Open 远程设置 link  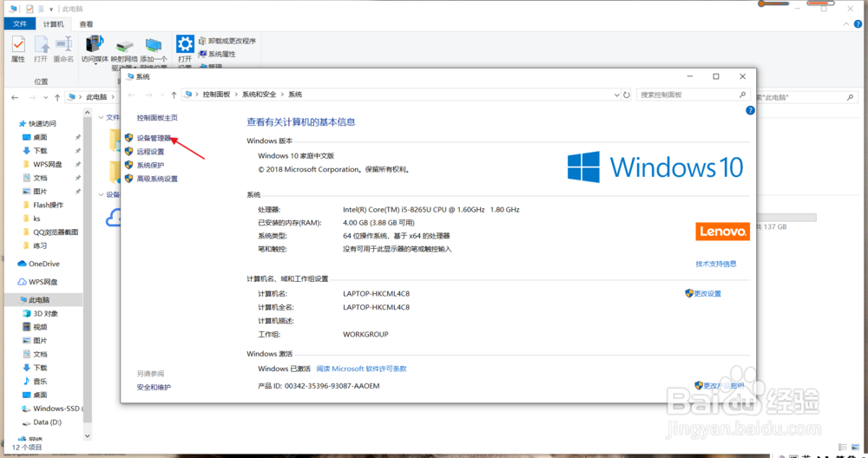tap(150, 152)
